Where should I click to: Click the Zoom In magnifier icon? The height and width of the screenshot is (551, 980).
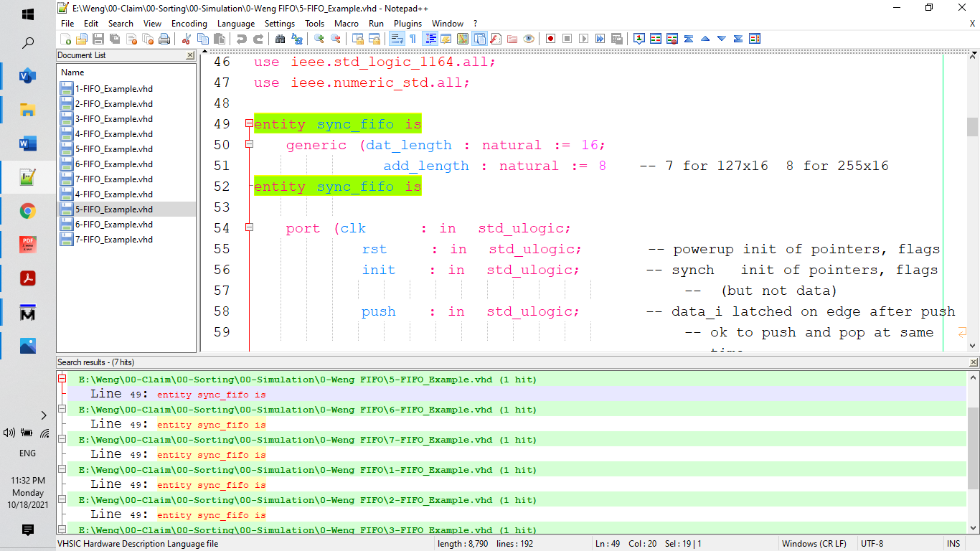pyautogui.click(x=319, y=39)
